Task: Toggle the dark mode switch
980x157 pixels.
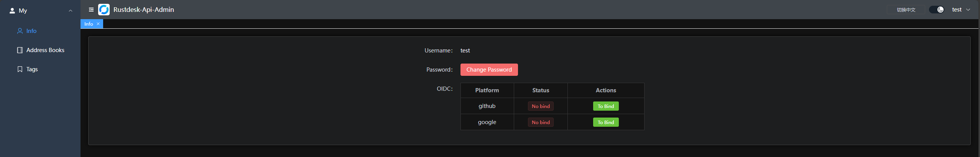Action: pyautogui.click(x=936, y=10)
